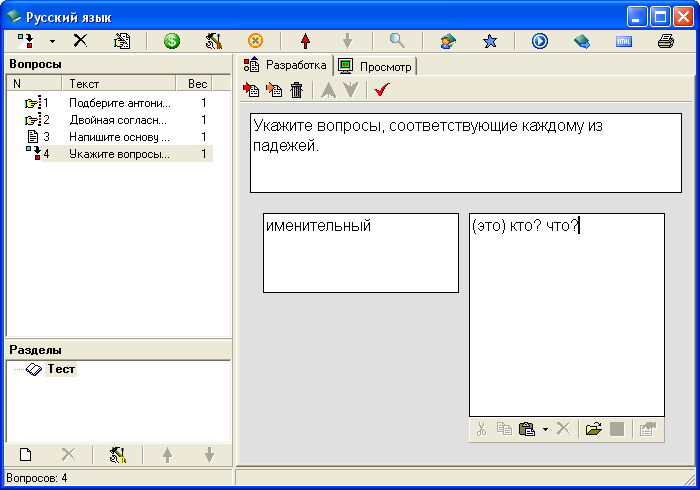Click the HTML export icon
700x490 pixels.
point(624,41)
